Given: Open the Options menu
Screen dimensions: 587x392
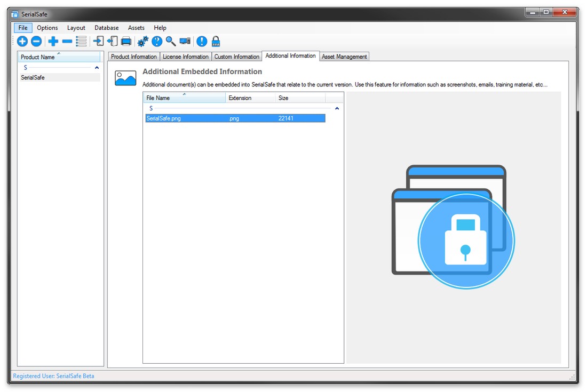Looking at the screenshot, I should pos(47,28).
